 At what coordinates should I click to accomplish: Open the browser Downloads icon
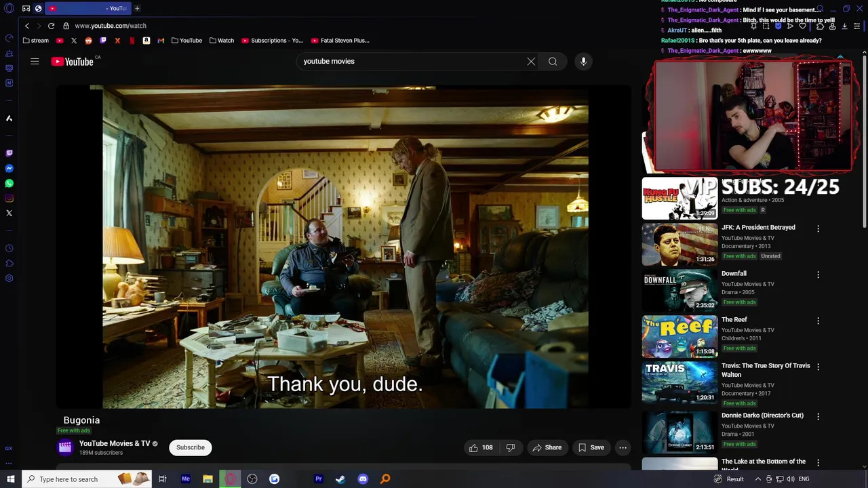(x=844, y=26)
